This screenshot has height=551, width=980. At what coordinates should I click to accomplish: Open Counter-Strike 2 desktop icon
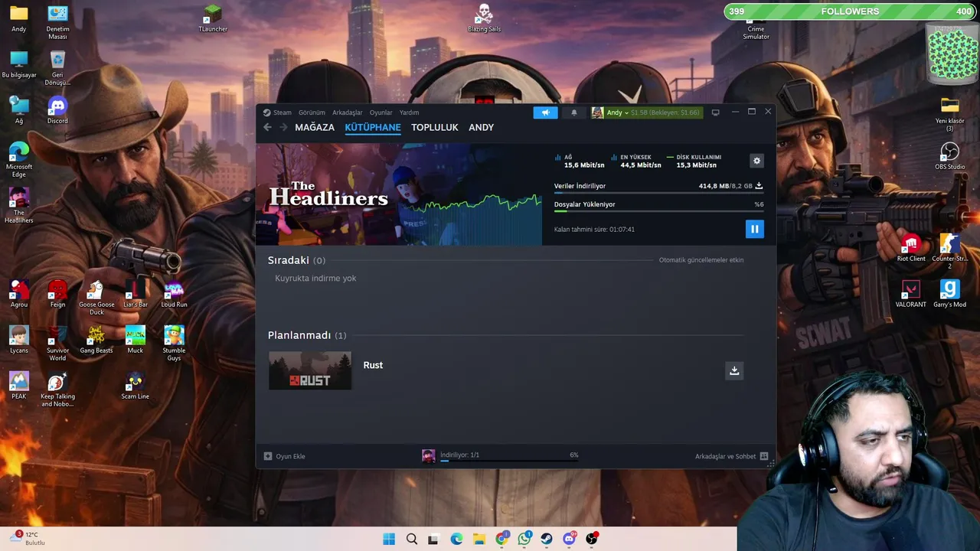pyautogui.click(x=949, y=251)
